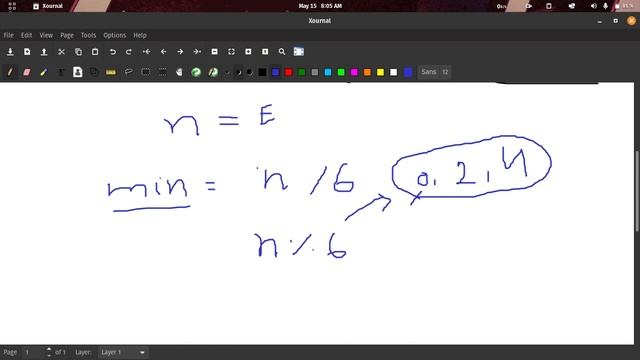Pick the light green color swatch
This screenshot has width=640, height=360.
(x=341, y=72)
